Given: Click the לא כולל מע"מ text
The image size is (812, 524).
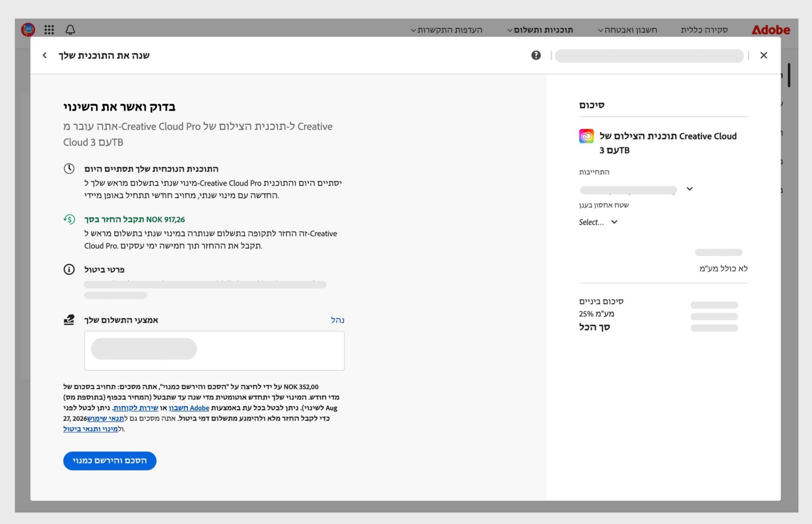Looking at the screenshot, I should point(724,268).
